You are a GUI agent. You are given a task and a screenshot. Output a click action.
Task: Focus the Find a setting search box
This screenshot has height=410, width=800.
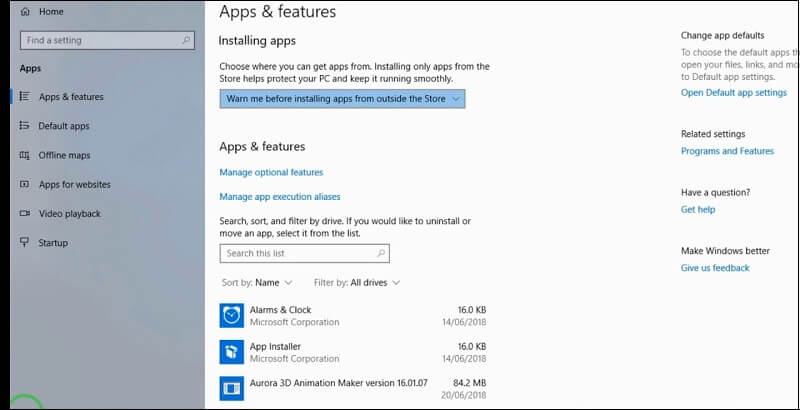tap(107, 40)
